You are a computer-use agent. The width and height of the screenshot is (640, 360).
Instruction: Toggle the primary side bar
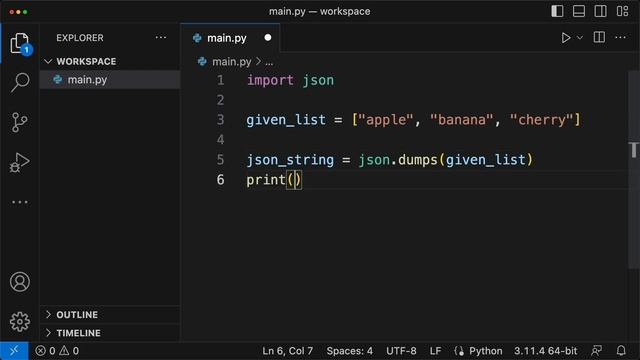[557, 11]
